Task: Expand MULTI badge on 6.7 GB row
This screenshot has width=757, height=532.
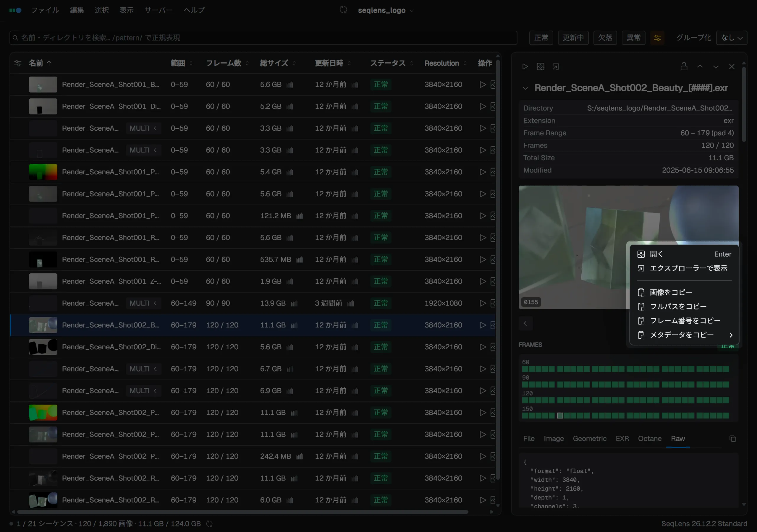Action: click(143, 369)
